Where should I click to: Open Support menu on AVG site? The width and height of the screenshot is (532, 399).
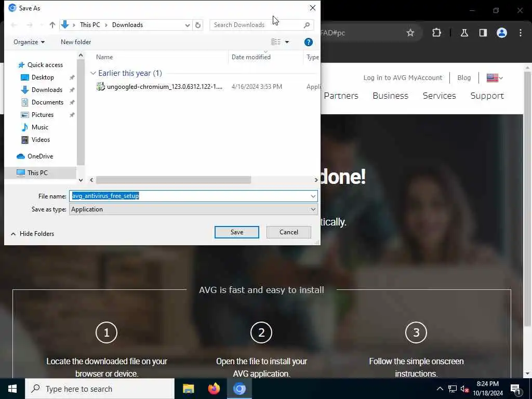tap(487, 96)
